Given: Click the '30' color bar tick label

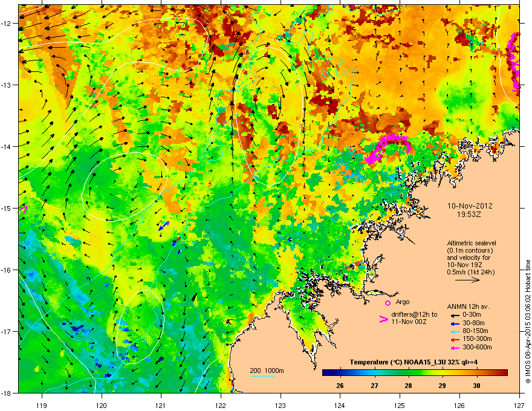Looking at the screenshot, I should (477, 386).
